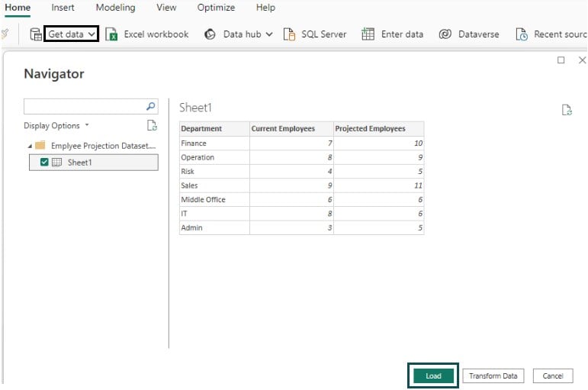Click the Projected Employees column header
This screenshot has width=588, height=390.
pyautogui.click(x=379, y=128)
